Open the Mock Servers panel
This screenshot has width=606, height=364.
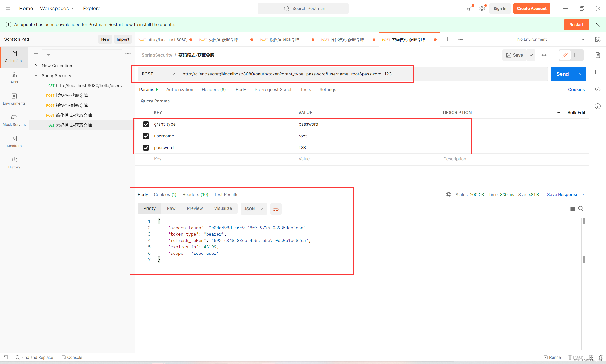pos(14,120)
